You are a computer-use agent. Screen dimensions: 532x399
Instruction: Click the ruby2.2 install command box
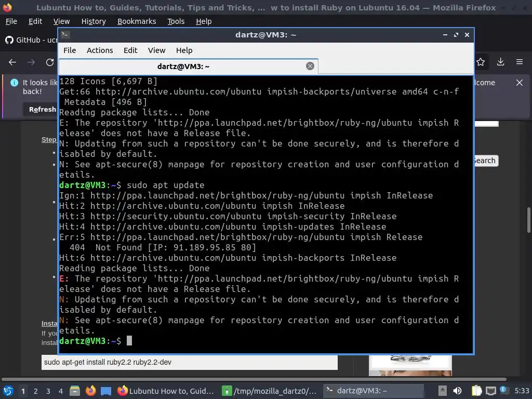pyautogui.click(x=189, y=362)
